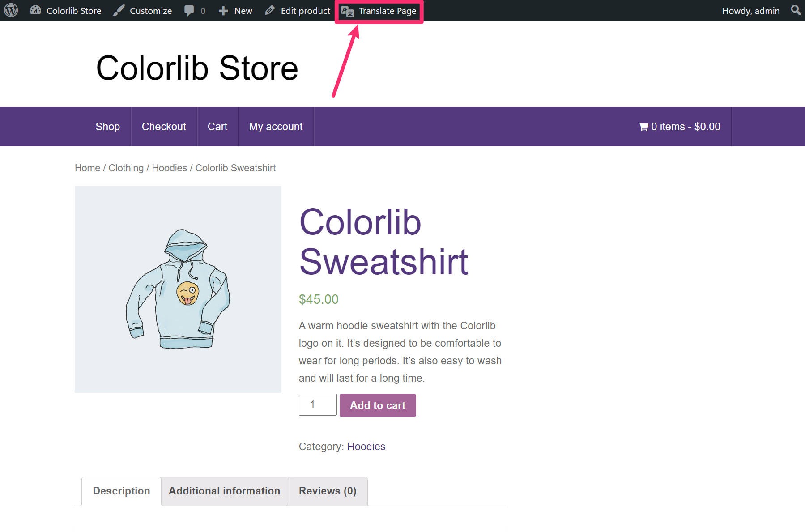Open admin bar search magnifier
805x532 pixels.
[x=796, y=10]
